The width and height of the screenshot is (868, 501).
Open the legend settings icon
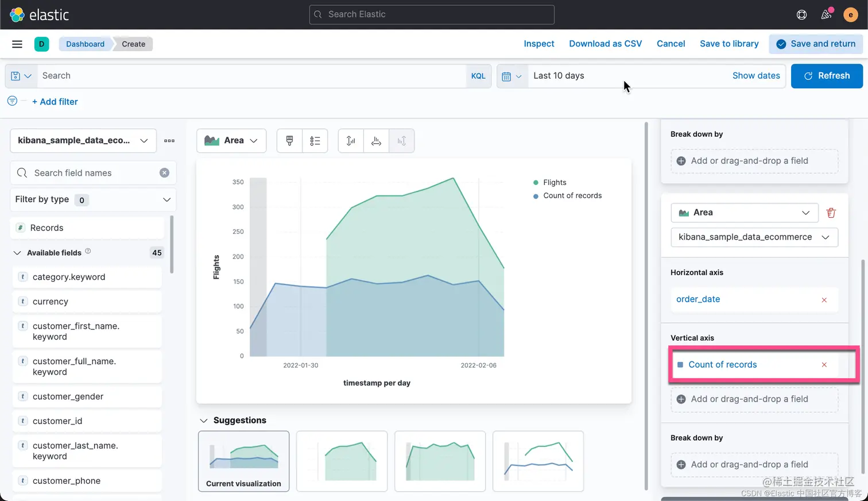[315, 141]
